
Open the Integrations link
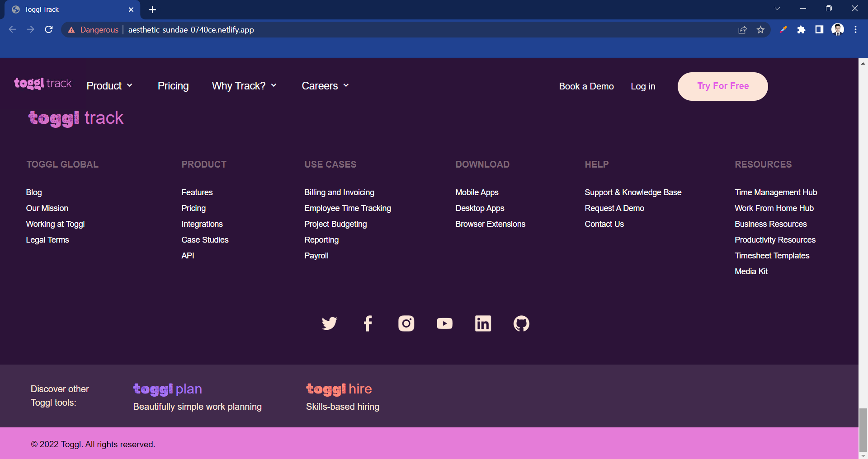coord(202,224)
